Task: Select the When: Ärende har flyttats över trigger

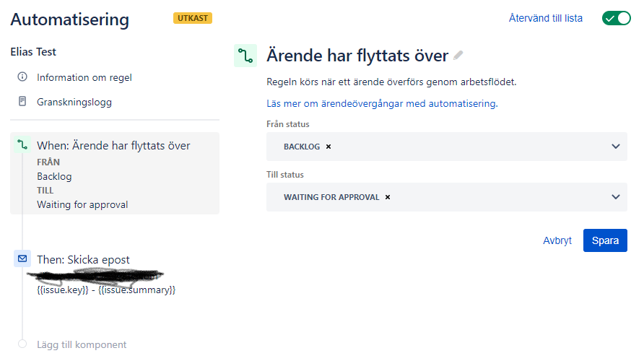Action: (113, 146)
